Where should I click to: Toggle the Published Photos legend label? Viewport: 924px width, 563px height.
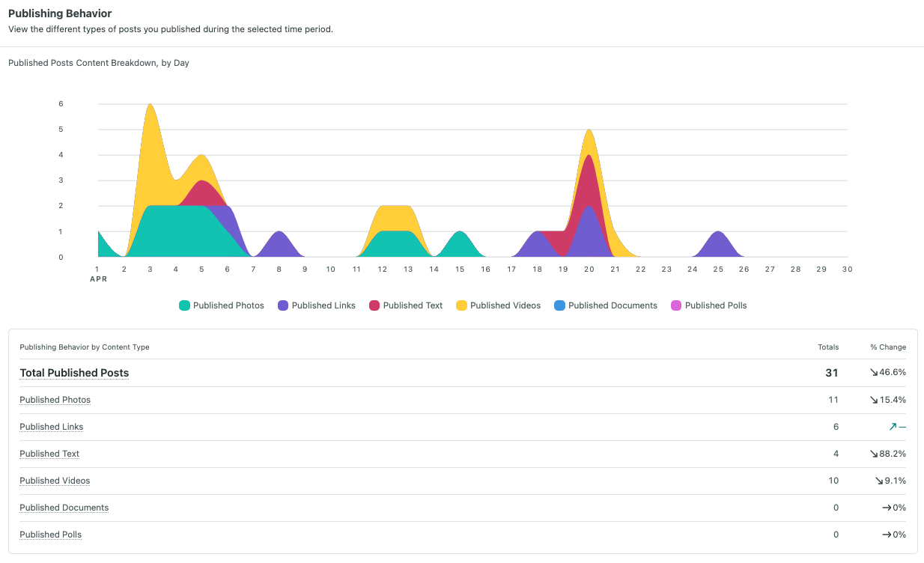pyautogui.click(x=228, y=305)
